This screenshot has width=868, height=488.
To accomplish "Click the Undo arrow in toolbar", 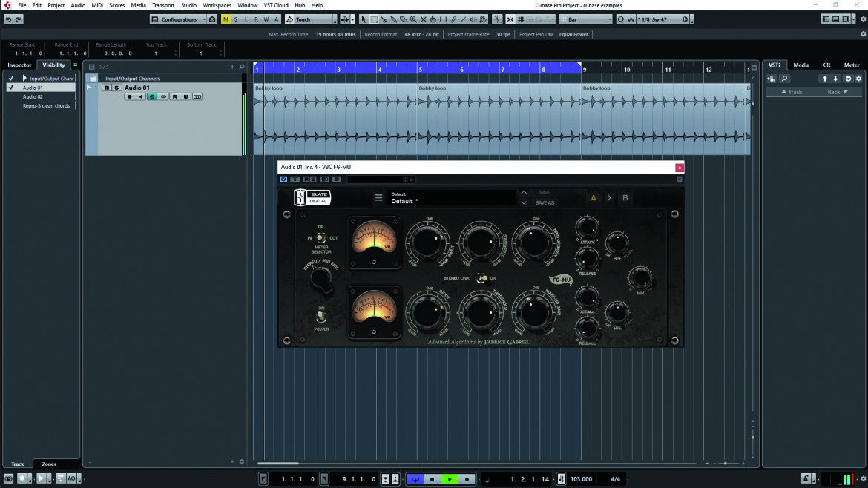I will (8, 19).
